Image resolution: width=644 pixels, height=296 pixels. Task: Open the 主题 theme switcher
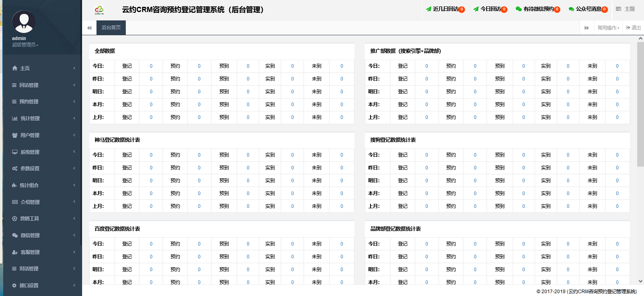tap(625, 9)
